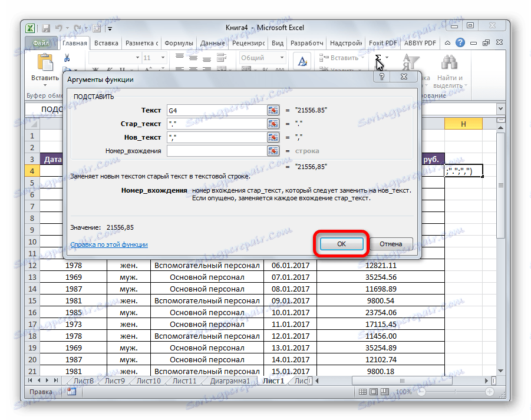Click into the Нов_текст input field

click(217, 137)
